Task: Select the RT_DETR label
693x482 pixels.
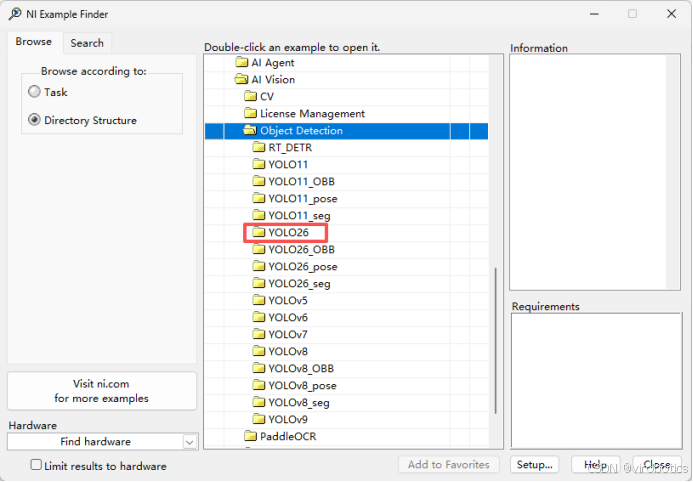Action: (290, 148)
